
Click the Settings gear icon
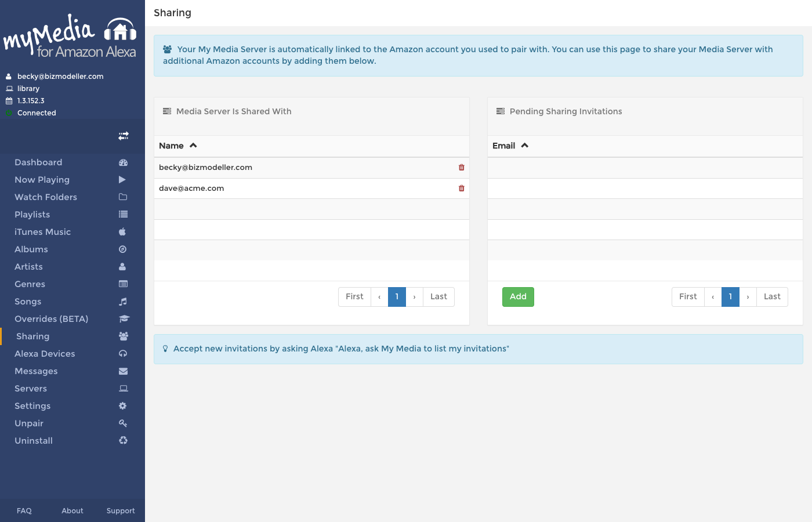coord(123,406)
